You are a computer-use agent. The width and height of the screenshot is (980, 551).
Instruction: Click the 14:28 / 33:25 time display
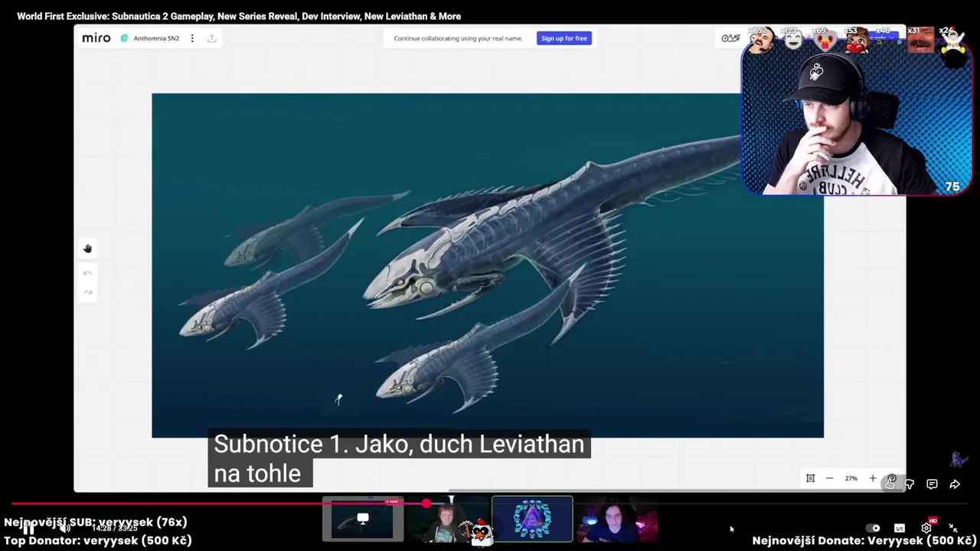(114, 528)
